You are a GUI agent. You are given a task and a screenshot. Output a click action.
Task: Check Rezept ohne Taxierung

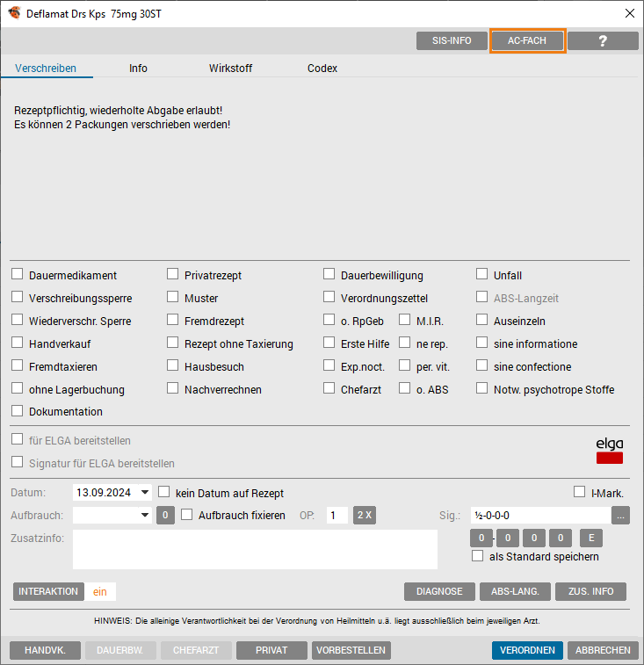click(172, 343)
